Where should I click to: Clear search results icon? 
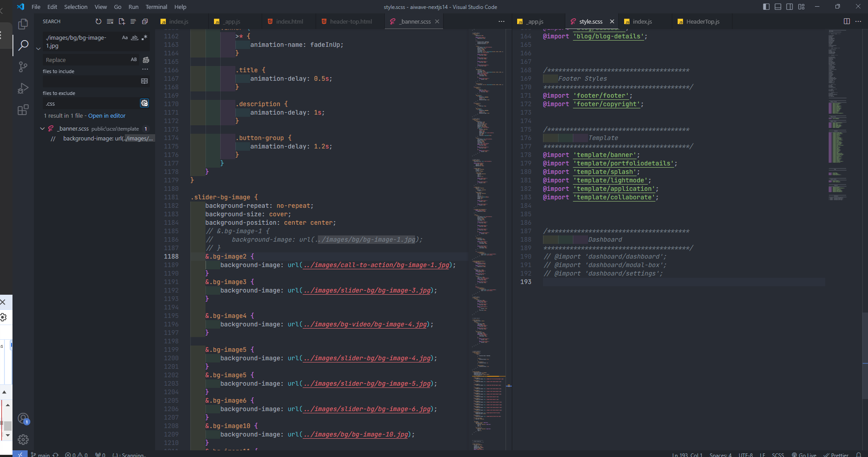[x=110, y=21]
